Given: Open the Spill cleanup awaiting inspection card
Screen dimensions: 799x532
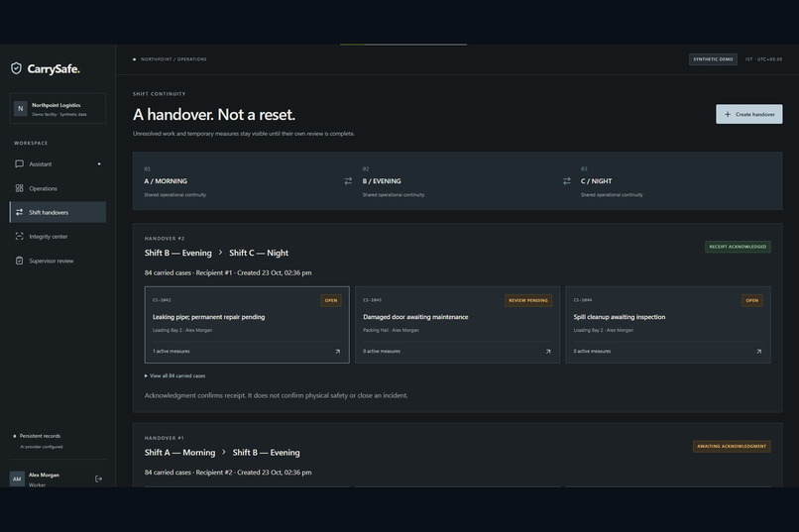Looking at the screenshot, I should pos(668,325).
